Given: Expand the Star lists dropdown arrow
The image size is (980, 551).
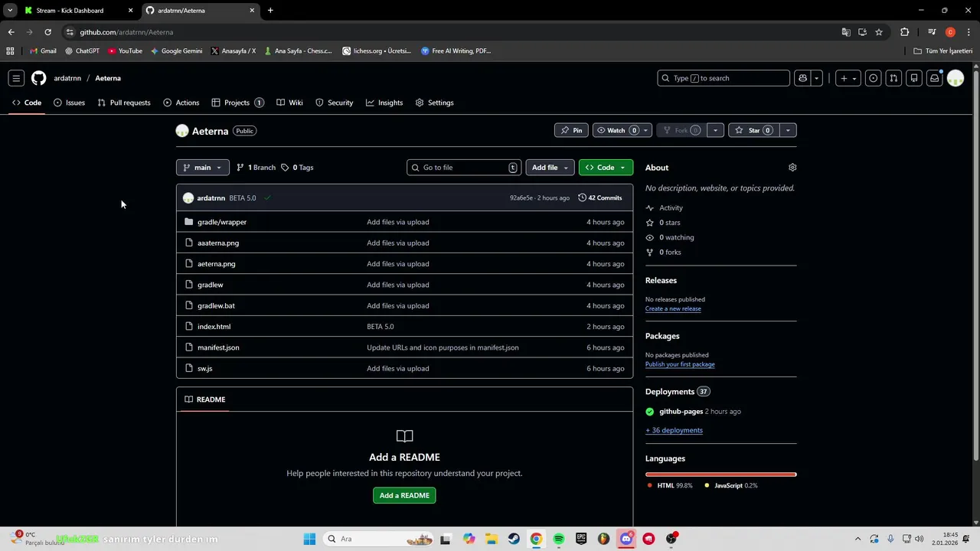Looking at the screenshot, I should click(788, 130).
